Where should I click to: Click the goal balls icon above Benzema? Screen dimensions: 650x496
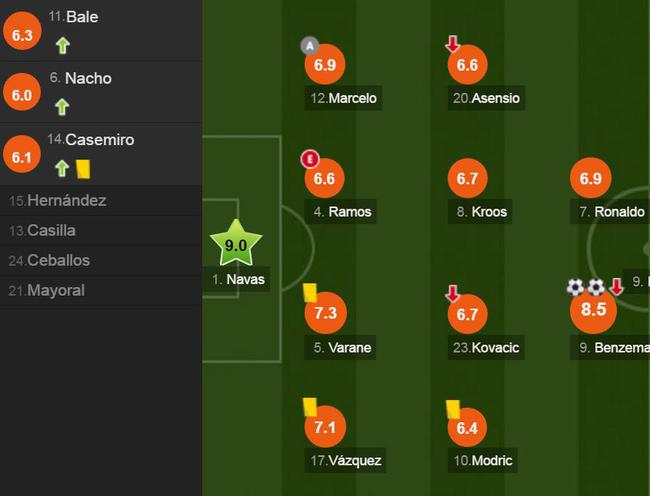[586, 287]
